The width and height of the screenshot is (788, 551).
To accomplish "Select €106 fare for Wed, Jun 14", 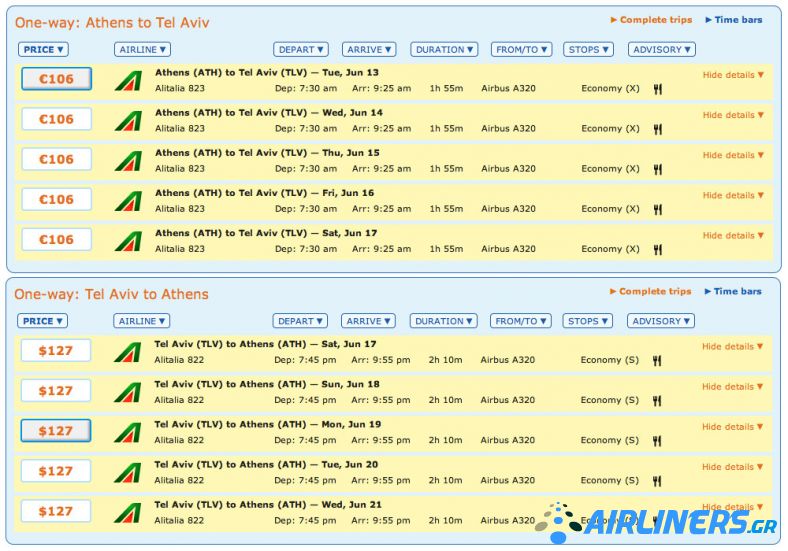I will (57, 119).
